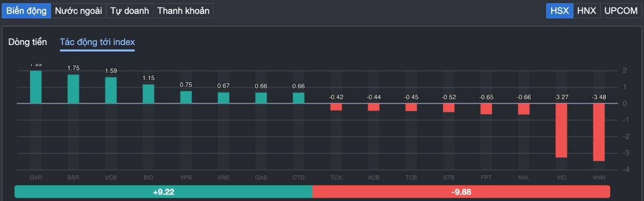Open the Dòng tiền sub-tab
The height and width of the screenshot is (201, 644).
pos(27,42)
